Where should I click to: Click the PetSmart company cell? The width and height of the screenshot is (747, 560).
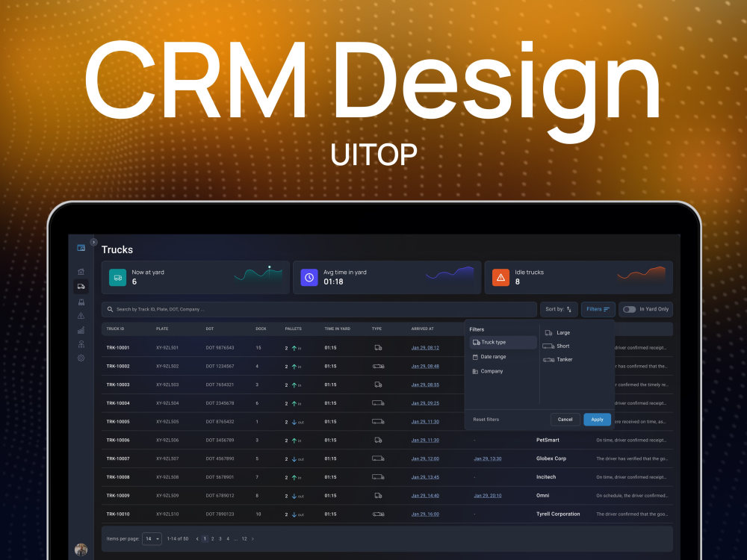coord(548,440)
